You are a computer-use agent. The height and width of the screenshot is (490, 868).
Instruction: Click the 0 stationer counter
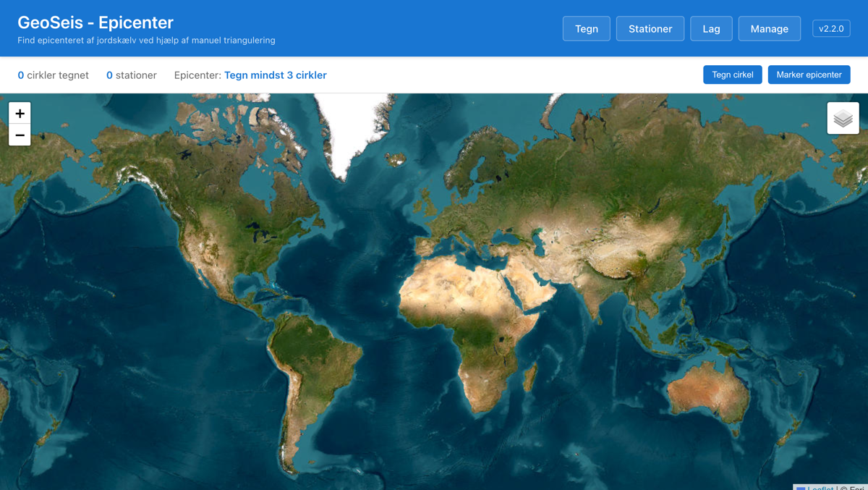point(131,75)
